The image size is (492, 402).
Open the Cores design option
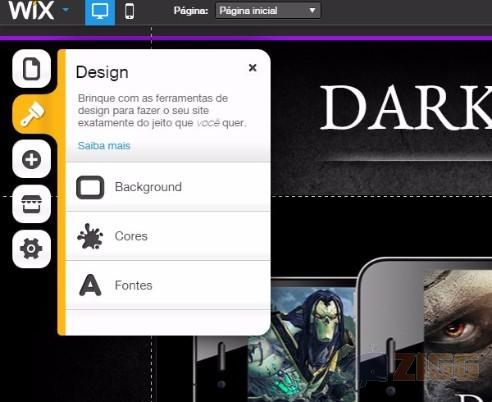tap(168, 236)
